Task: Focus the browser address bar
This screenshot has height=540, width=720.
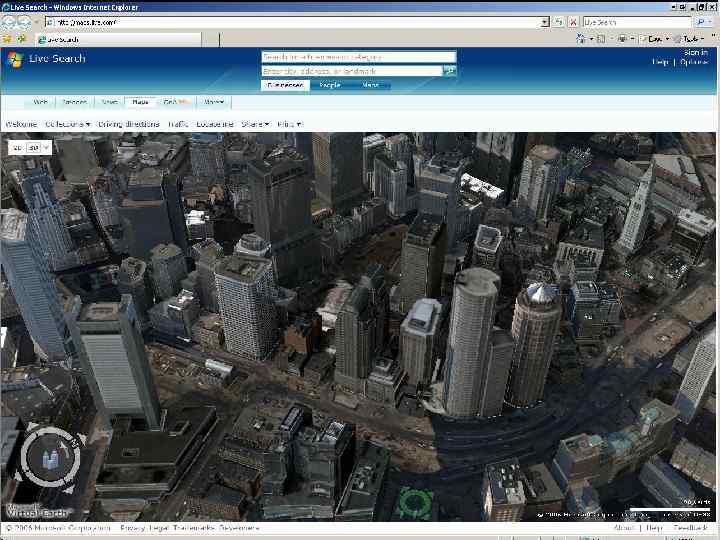Action: pyautogui.click(x=293, y=22)
